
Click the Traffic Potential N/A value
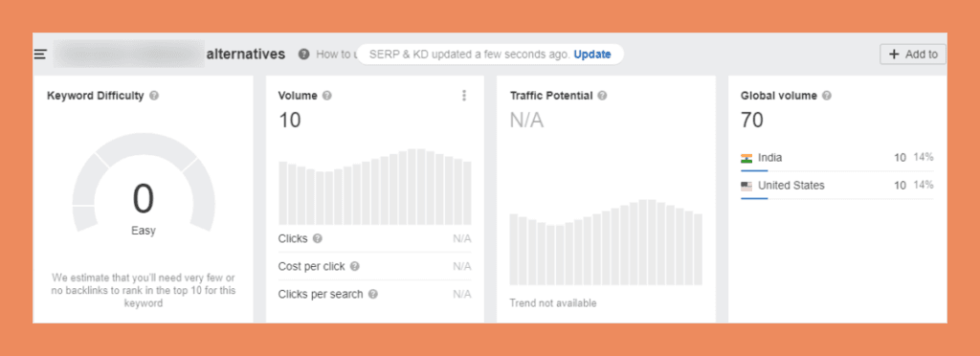pos(526,120)
